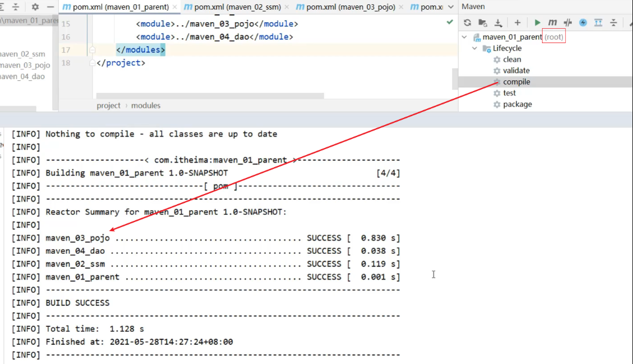Toggle Offline Mode in Maven toolbar

click(x=568, y=23)
